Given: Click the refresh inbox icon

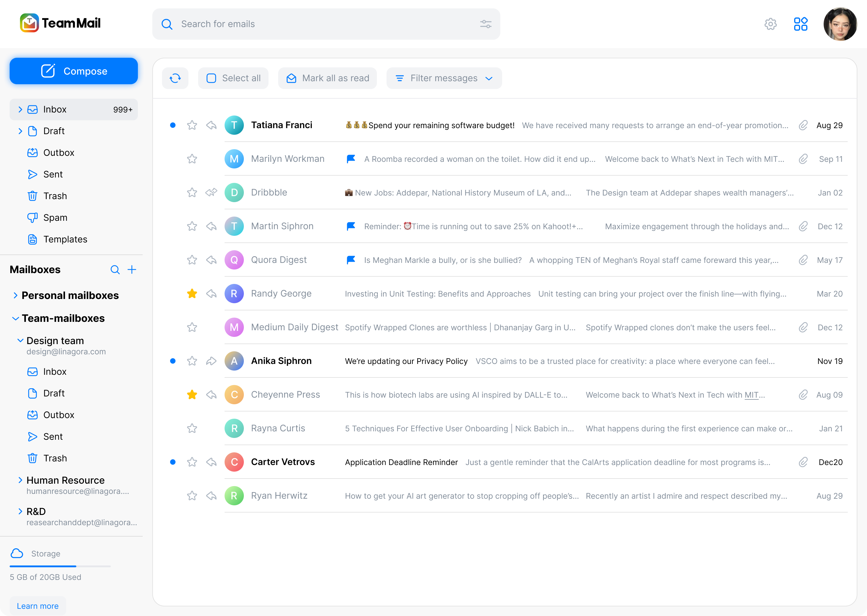Looking at the screenshot, I should (175, 79).
